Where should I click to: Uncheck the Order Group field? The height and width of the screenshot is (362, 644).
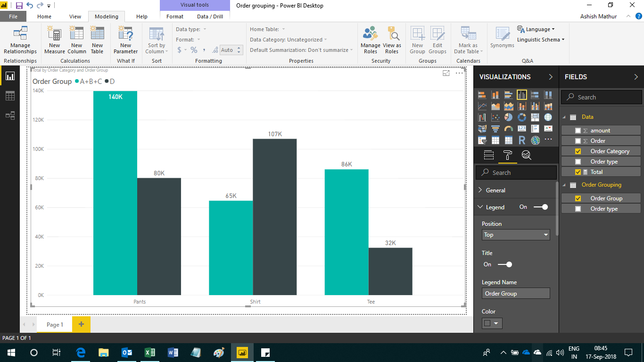coord(578,198)
